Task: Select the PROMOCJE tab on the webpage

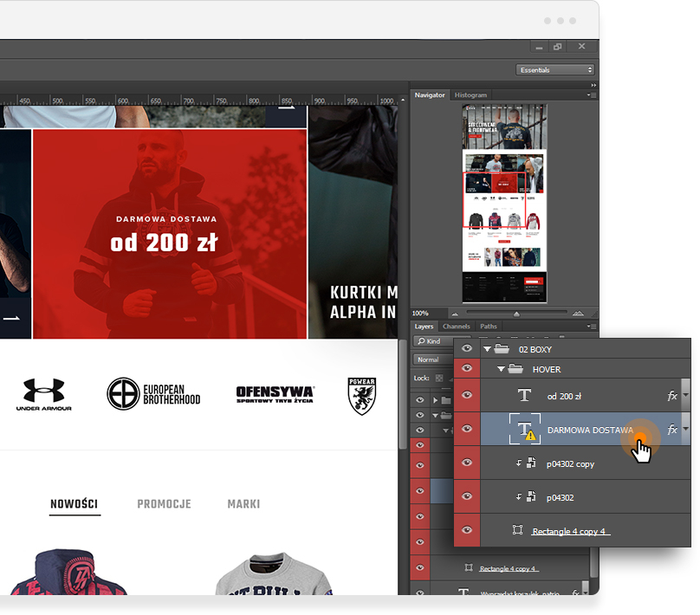Action: point(164,504)
